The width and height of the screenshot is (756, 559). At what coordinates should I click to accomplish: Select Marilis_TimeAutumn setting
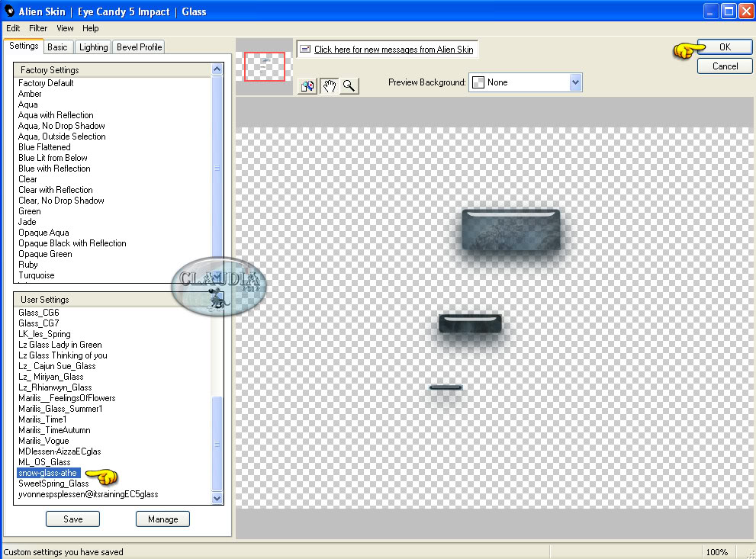(54, 430)
